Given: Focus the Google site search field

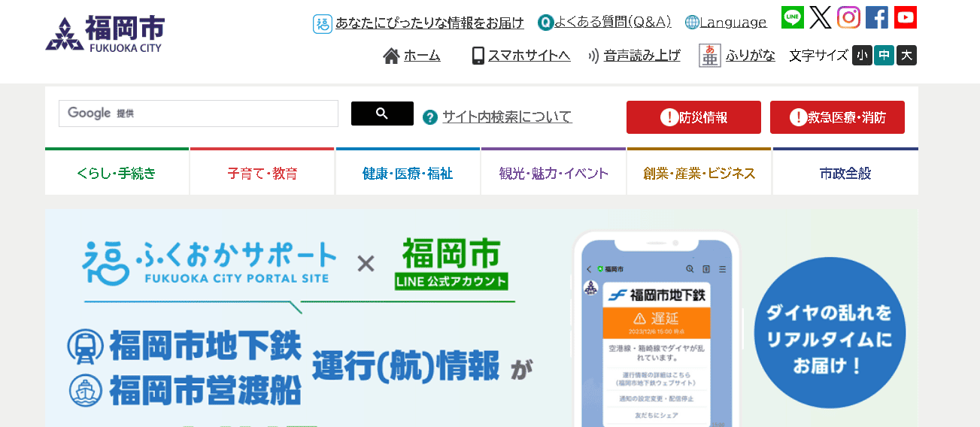Looking at the screenshot, I should click(199, 114).
